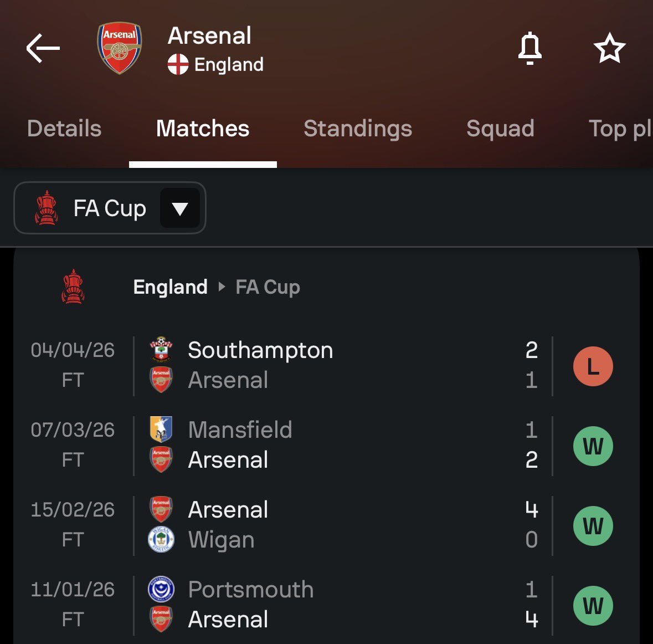Image resolution: width=653 pixels, height=644 pixels.
Task: Click the Arsenal club crest in header
Action: point(120,48)
